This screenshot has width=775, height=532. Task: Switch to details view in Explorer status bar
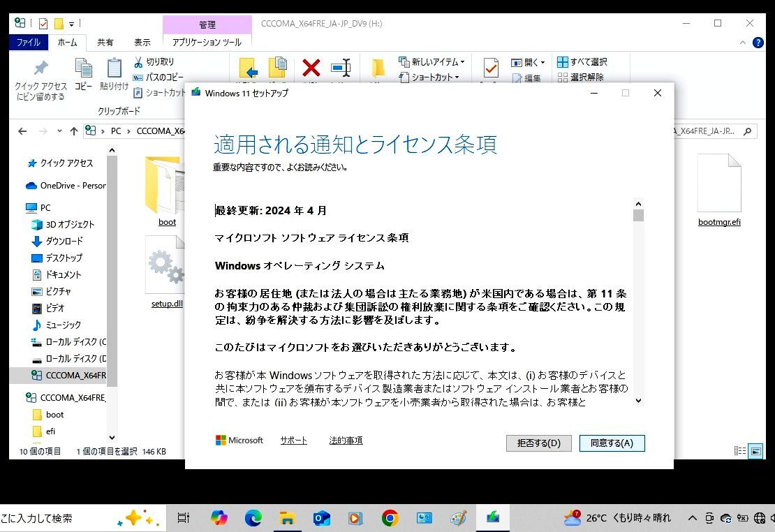point(740,451)
